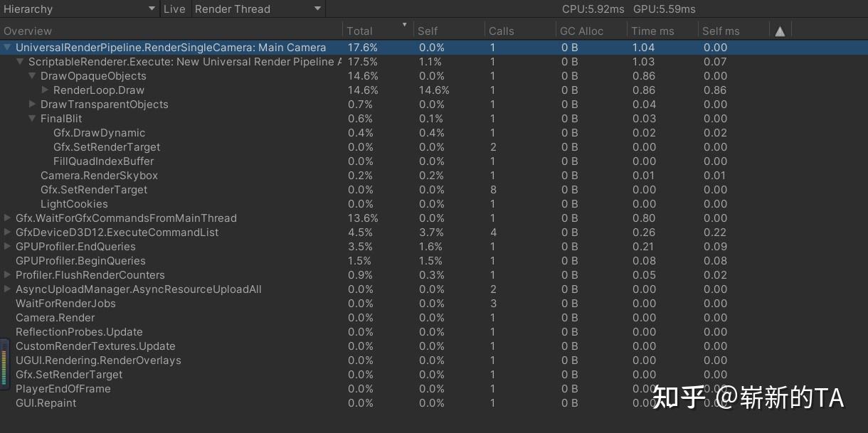The width and height of the screenshot is (868, 433).
Task: Select FillQuadIndexBuffer row
Action: click(x=434, y=161)
